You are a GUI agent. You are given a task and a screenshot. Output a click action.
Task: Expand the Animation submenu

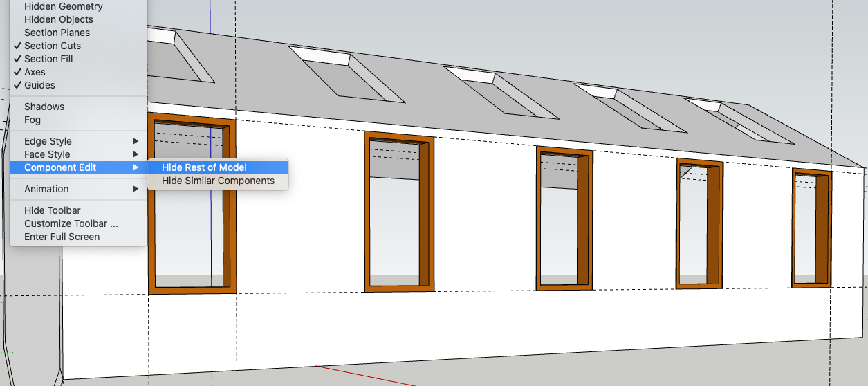point(78,189)
